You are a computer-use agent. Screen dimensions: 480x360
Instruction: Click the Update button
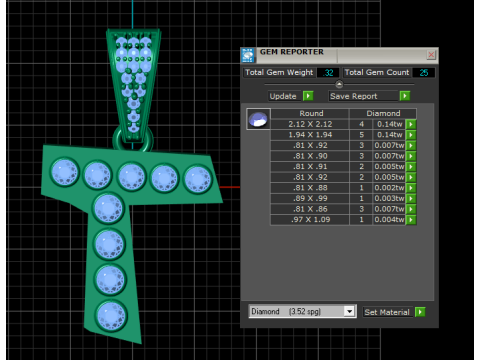[283, 96]
